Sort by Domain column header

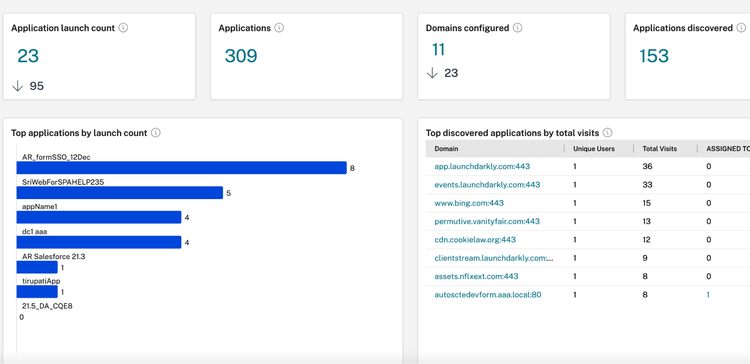click(x=446, y=149)
